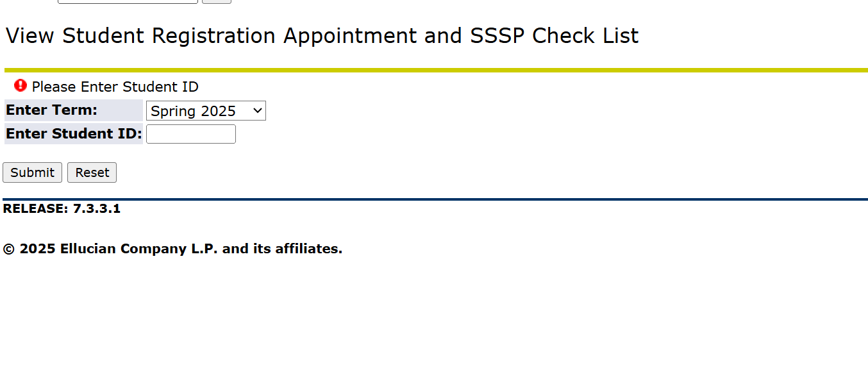The height and width of the screenshot is (377, 868).
Task: Click the words "View Student Registration Appointment" in the heading
Action: pos(212,36)
